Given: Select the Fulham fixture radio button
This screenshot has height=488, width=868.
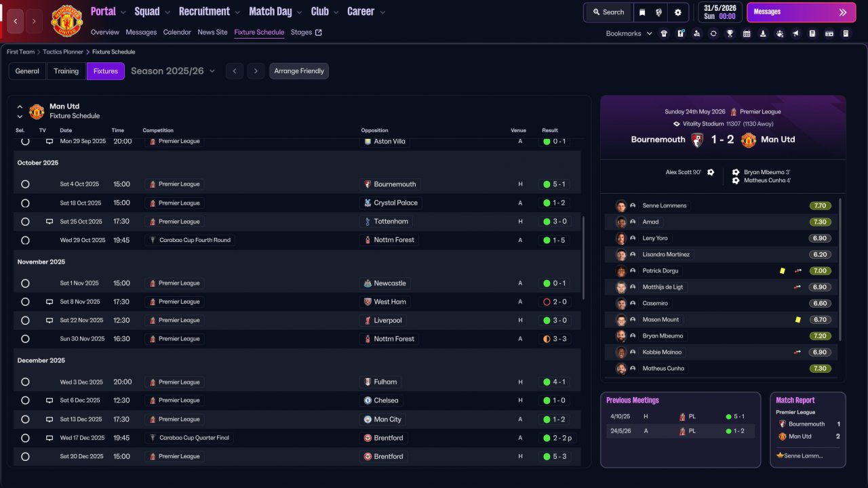Looking at the screenshot, I should [25, 382].
